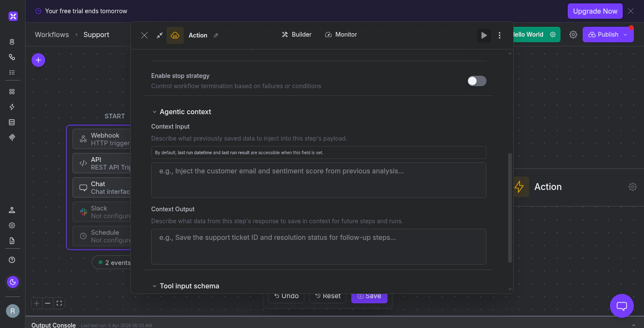Expand the Output Console with the chevron
Screen dimensions: 644x328
click(x=634, y=325)
